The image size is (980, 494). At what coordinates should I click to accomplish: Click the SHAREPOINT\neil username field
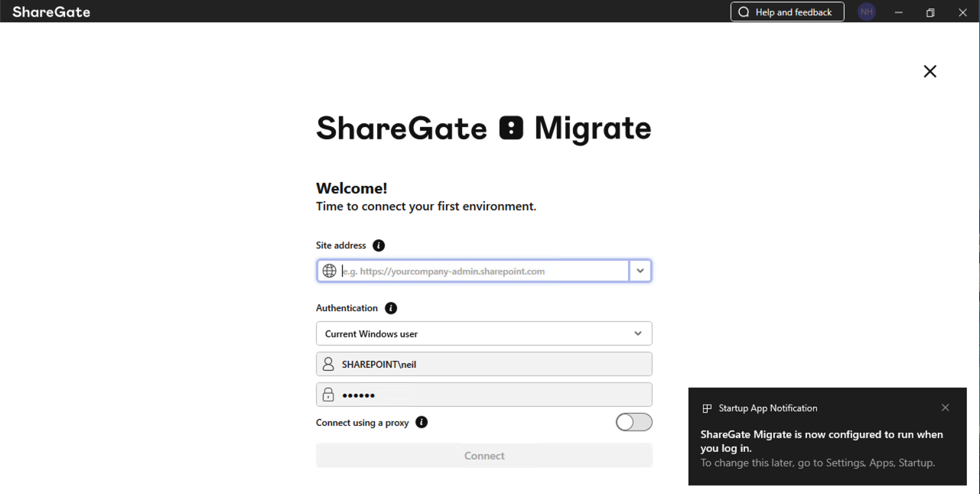tap(484, 364)
